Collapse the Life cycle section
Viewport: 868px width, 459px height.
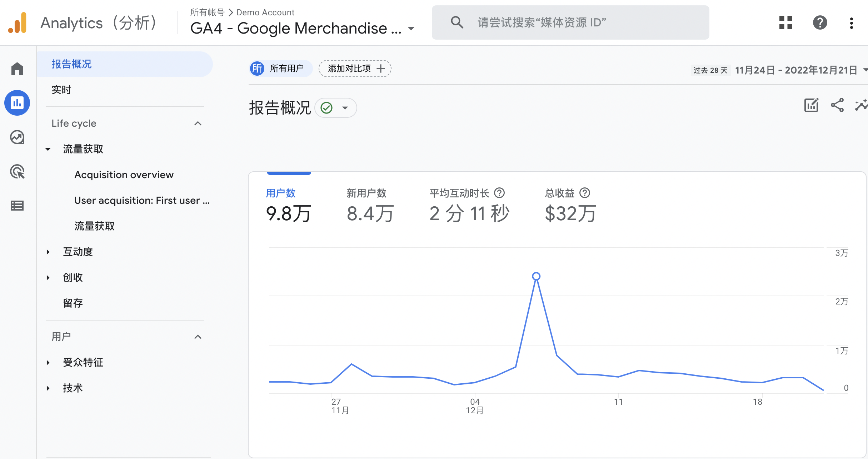click(198, 123)
